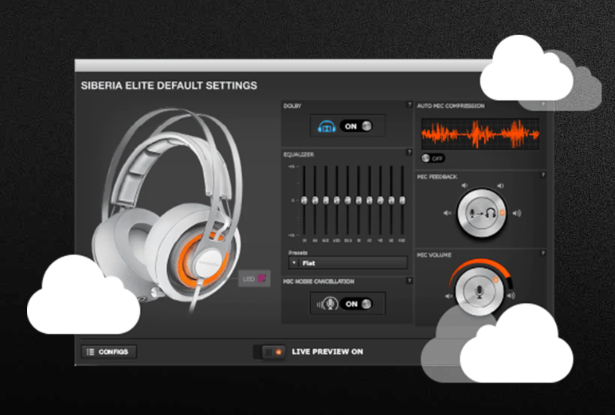
Task: Click the mic volume maximum speaker icon
Action: (511, 295)
